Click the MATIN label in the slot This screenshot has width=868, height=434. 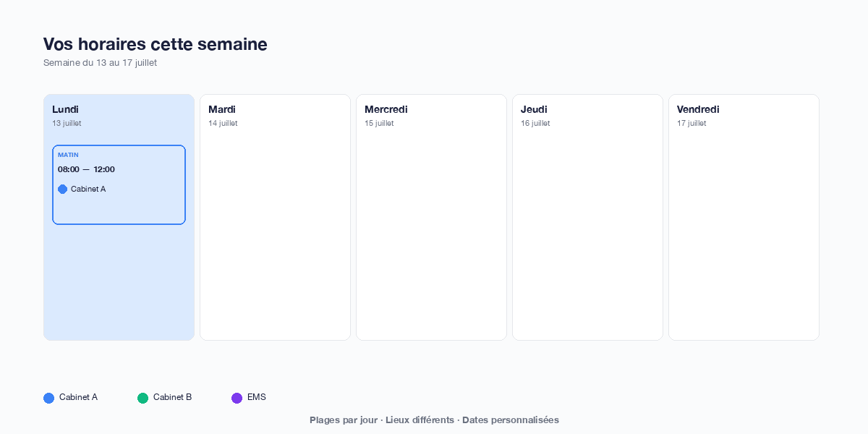coord(68,155)
